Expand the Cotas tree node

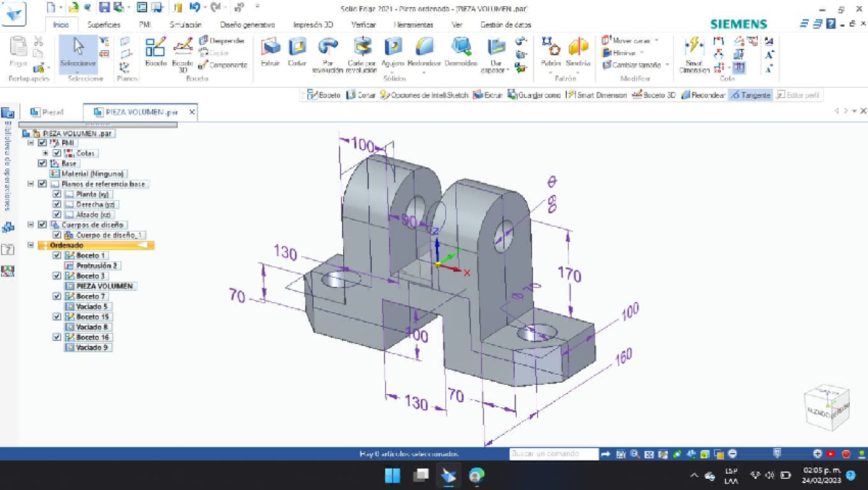[46, 153]
